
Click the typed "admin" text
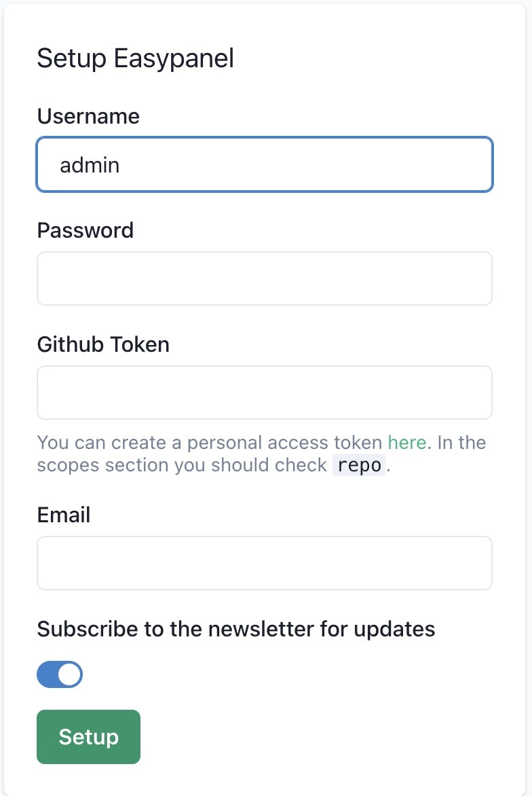point(90,165)
